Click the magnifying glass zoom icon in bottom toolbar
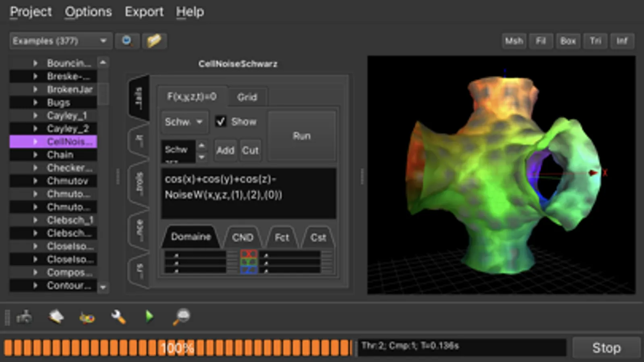Viewport: 644px width, 362px height. (x=181, y=317)
